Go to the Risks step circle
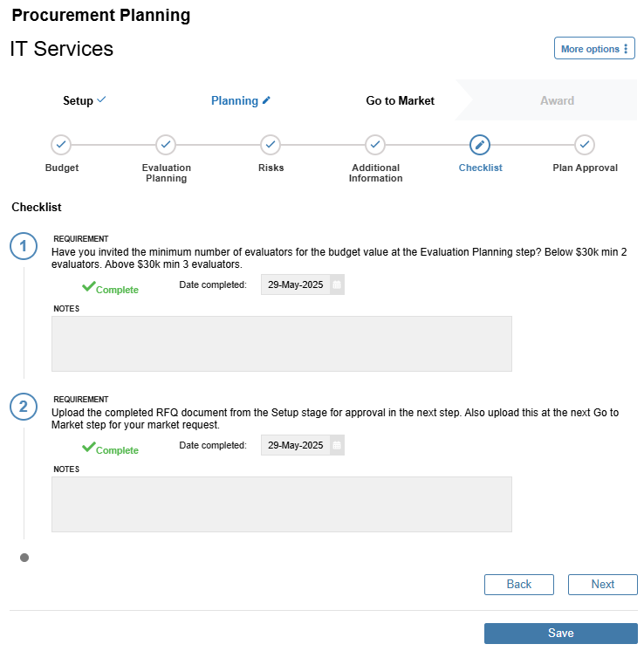The image size is (644, 651). coord(271,145)
